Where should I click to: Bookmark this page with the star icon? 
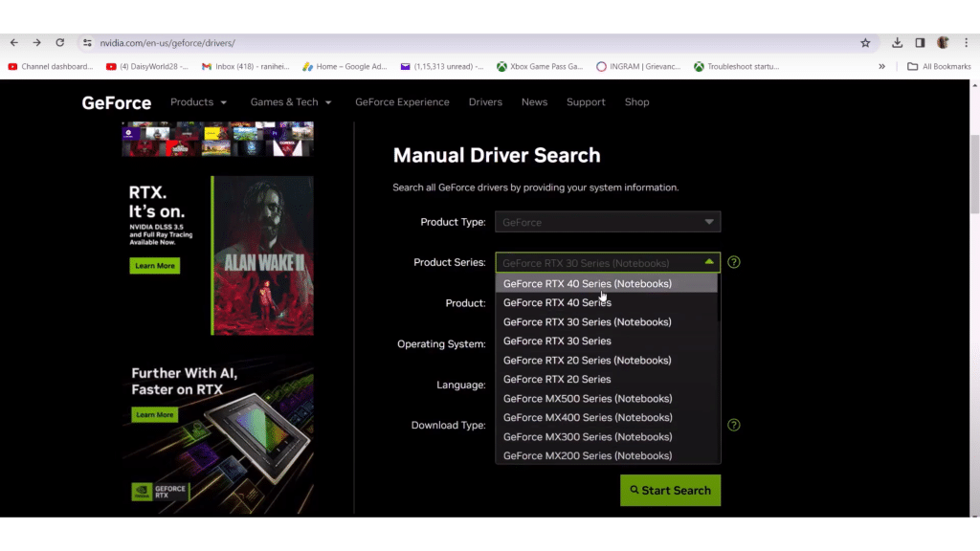tap(865, 42)
